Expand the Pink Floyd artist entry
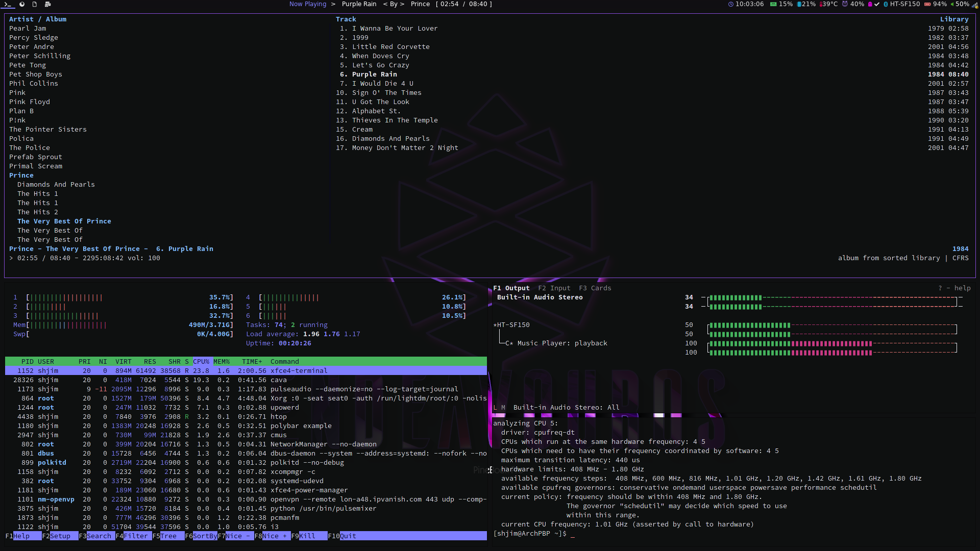The width and height of the screenshot is (980, 551). coord(30,102)
